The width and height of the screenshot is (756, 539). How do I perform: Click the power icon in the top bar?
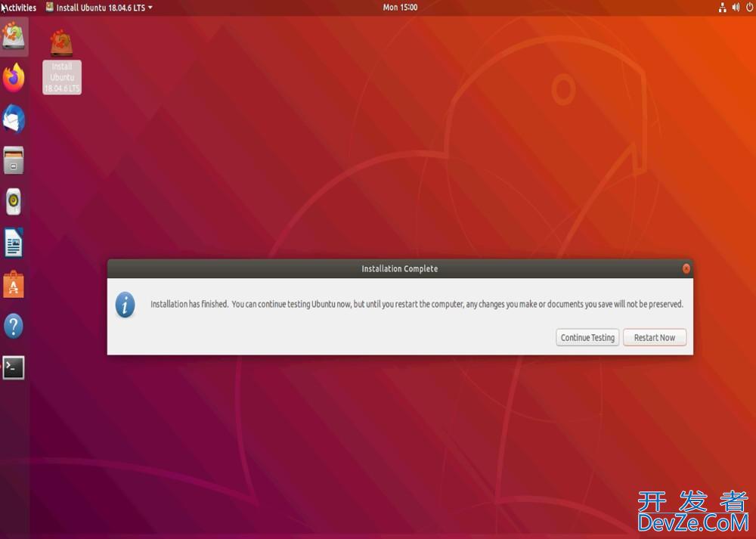pos(750,8)
